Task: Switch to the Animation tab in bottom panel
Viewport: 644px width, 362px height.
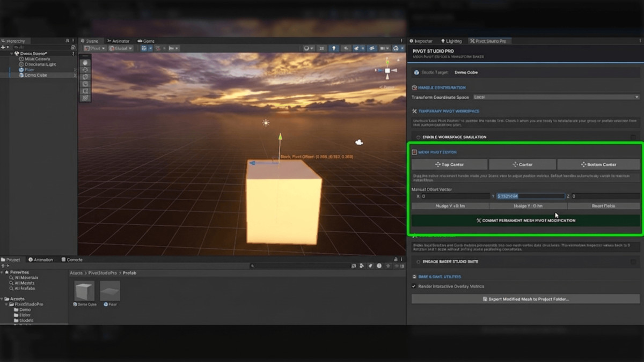Action: (x=41, y=260)
